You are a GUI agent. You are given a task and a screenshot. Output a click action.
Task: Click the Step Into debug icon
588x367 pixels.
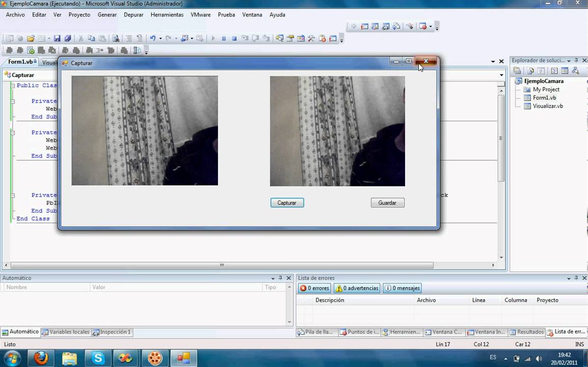245,38
